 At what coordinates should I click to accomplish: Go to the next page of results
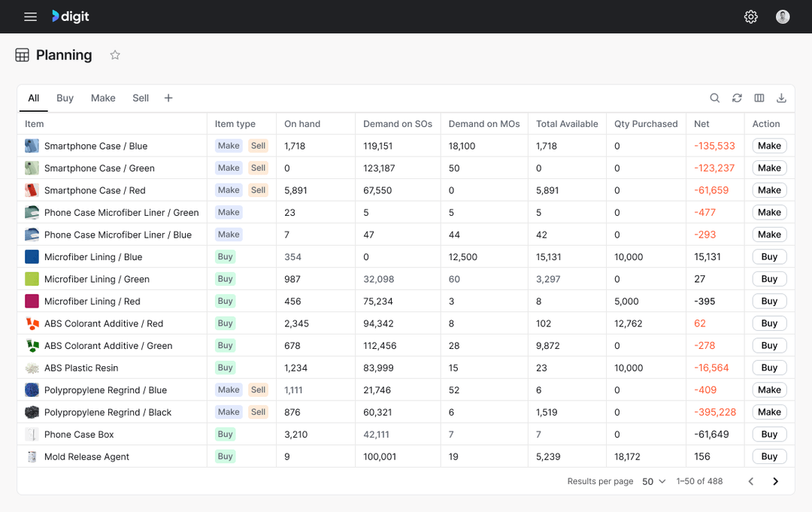click(775, 481)
